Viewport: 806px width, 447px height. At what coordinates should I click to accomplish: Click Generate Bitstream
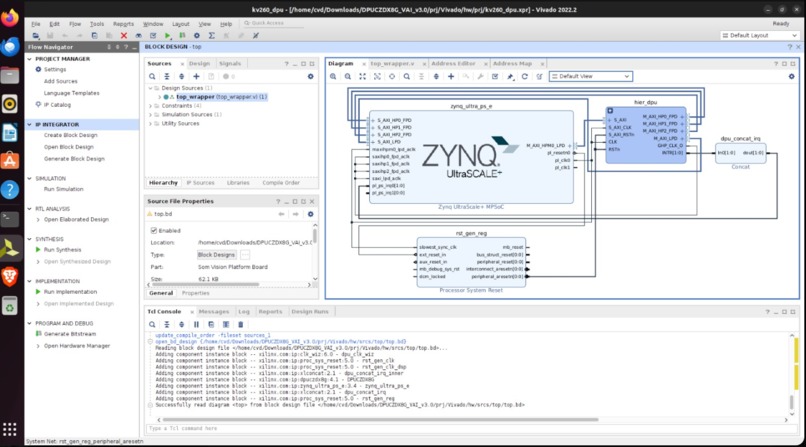(x=70, y=334)
